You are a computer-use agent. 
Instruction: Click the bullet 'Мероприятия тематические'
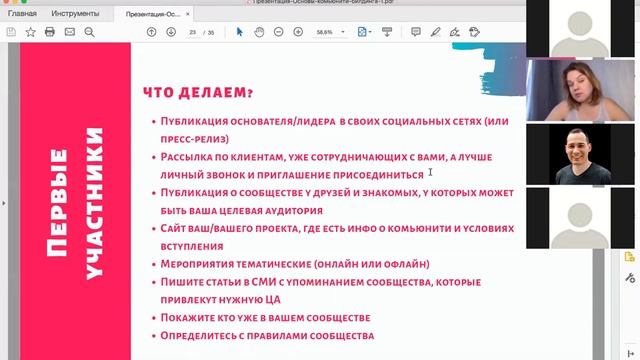295,264
